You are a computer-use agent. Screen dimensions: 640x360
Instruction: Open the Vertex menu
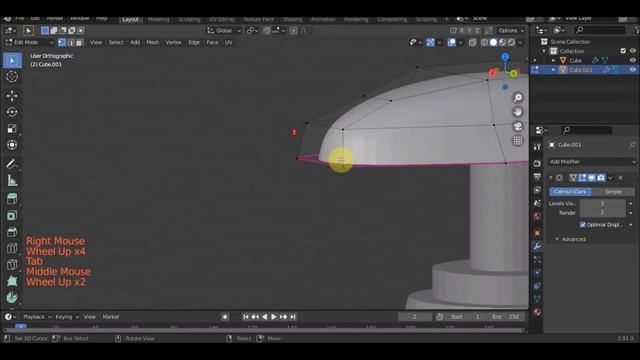tap(173, 42)
